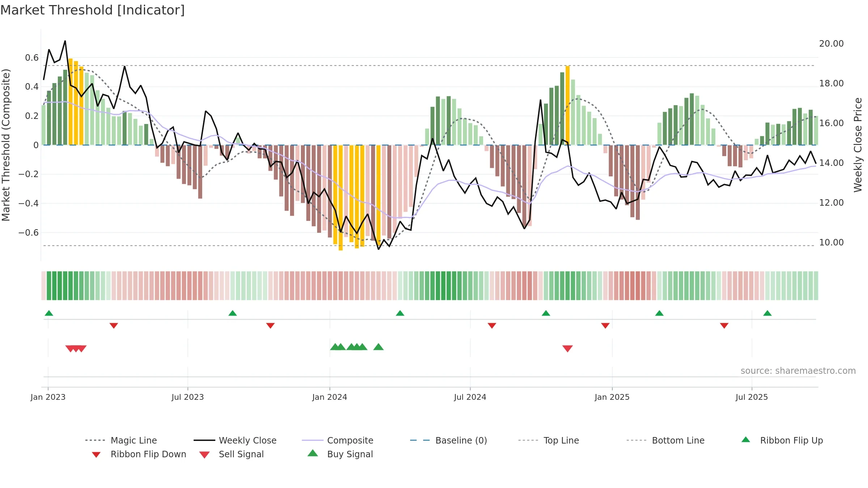Click the ribbon flip up marker at Jan 2023
This screenshot has width=868, height=488.
(49, 313)
